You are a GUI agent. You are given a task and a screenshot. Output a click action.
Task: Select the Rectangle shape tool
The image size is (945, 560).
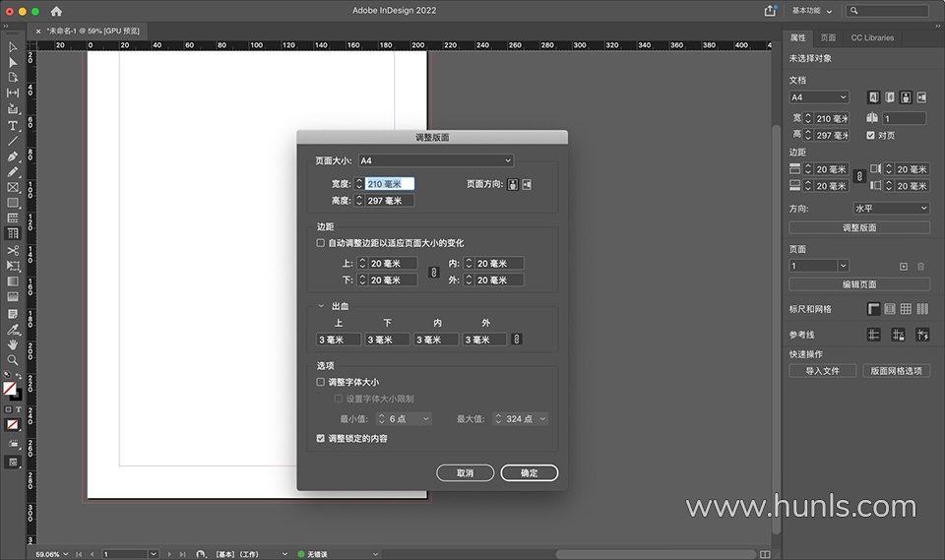[13, 203]
